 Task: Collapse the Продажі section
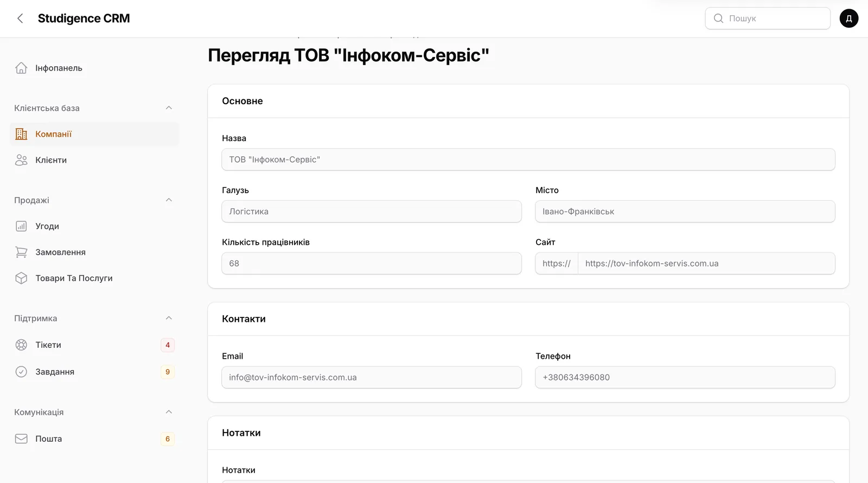click(169, 200)
